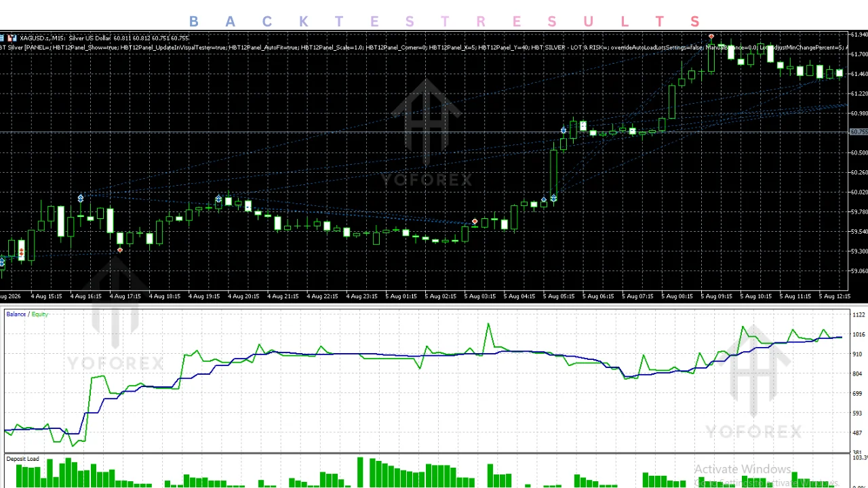The image size is (868, 488).
Task: Click the 61.940 price axis label
Action: click(859, 35)
